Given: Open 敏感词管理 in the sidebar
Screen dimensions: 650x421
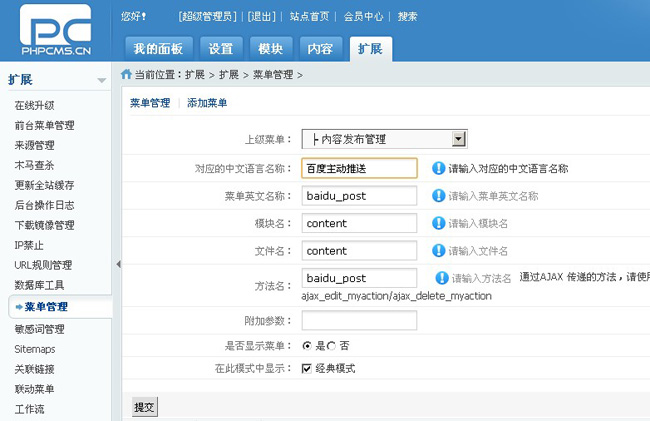Looking at the screenshot, I should click(40, 329).
